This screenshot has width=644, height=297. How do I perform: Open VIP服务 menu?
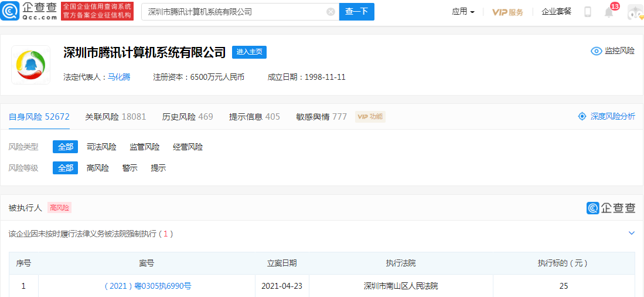click(x=507, y=12)
